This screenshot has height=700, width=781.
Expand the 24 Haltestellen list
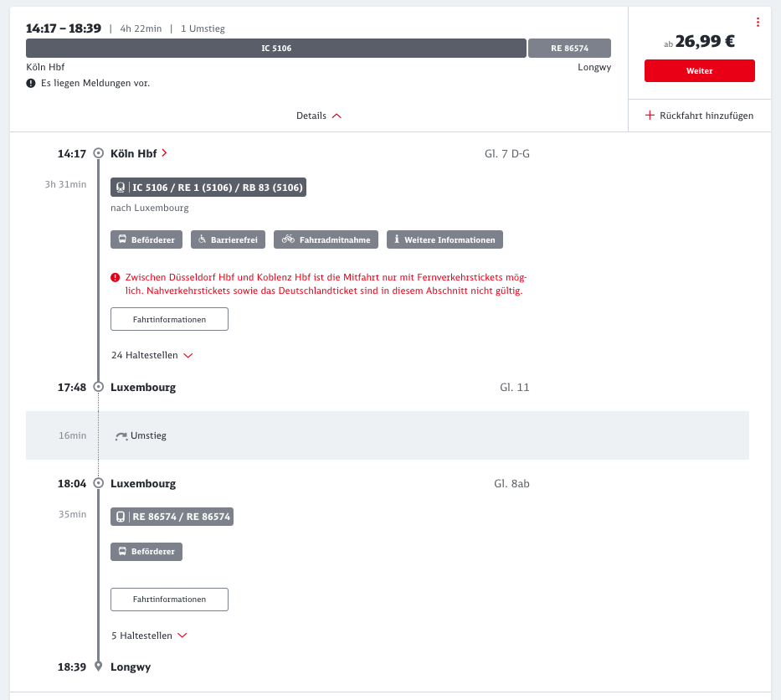tap(152, 355)
